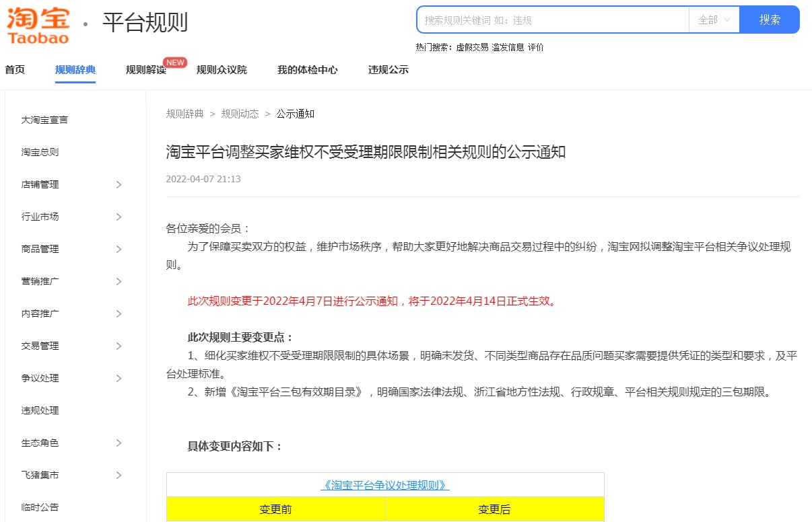Click the 变更后 table header
This screenshot has height=522, width=812.
495,509
